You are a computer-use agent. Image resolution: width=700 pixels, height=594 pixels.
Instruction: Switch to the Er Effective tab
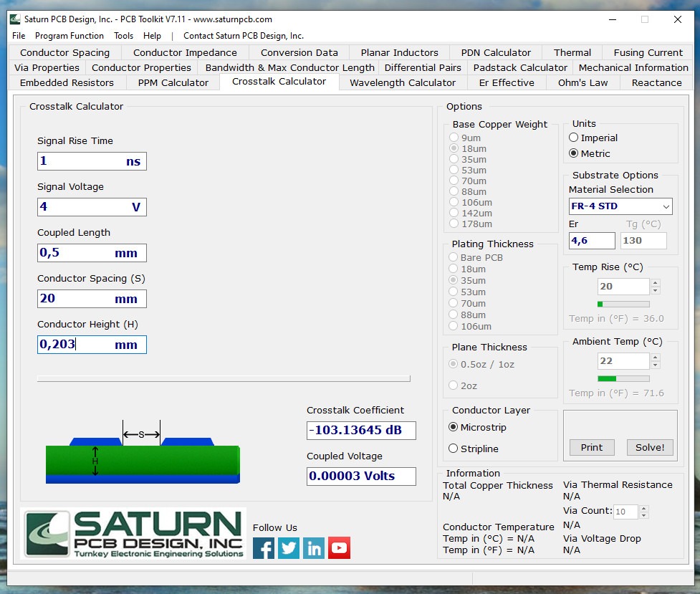pyautogui.click(x=507, y=82)
